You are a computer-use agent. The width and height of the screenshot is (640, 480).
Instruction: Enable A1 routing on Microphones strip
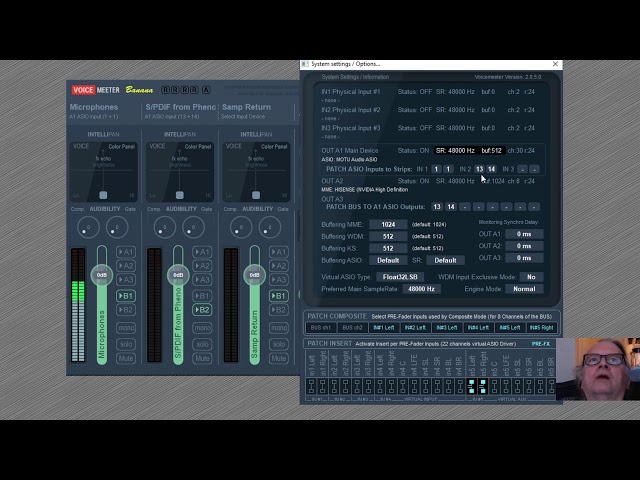click(x=126, y=252)
